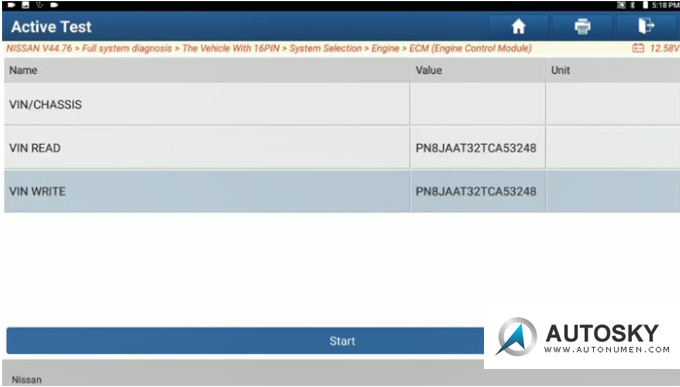The width and height of the screenshot is (680, 387).
Task: Go to the Home screen icon
Action: pos(518,26)
